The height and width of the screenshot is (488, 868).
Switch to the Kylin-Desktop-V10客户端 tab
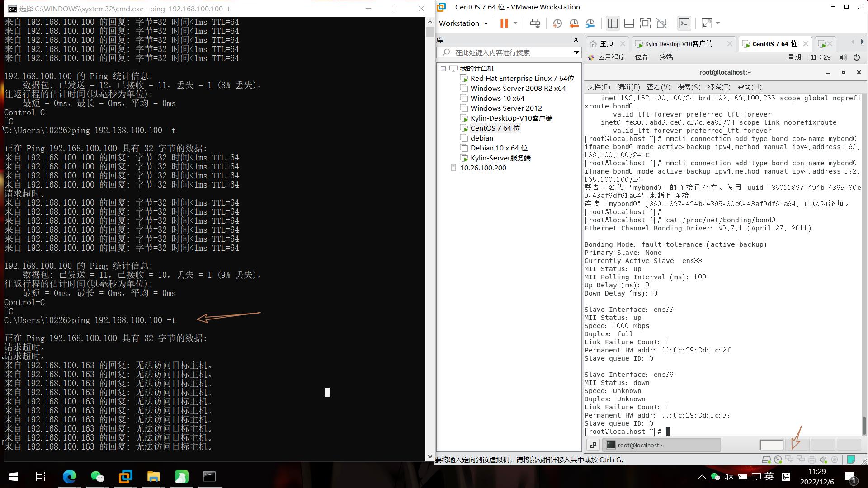click(x=678, y=44)
